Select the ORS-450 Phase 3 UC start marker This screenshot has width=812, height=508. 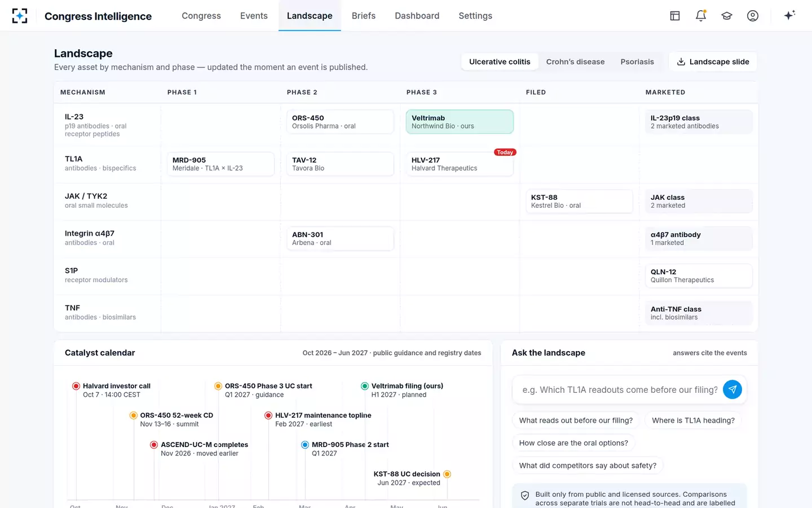218,386
